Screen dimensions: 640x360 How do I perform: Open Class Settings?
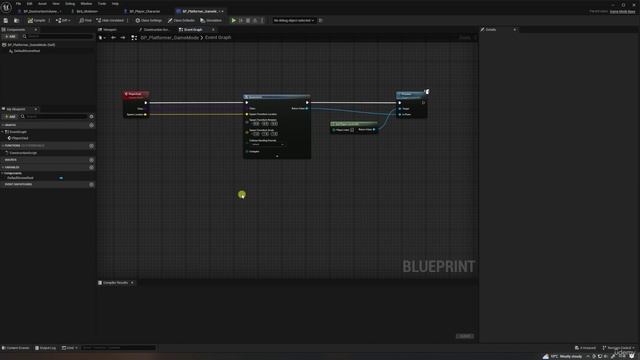pos(149,20)
